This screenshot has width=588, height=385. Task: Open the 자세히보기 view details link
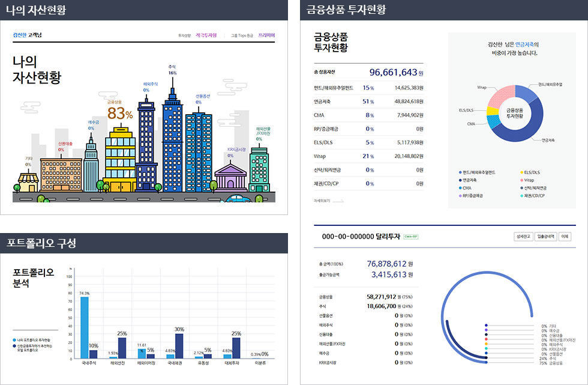point(322,201)
